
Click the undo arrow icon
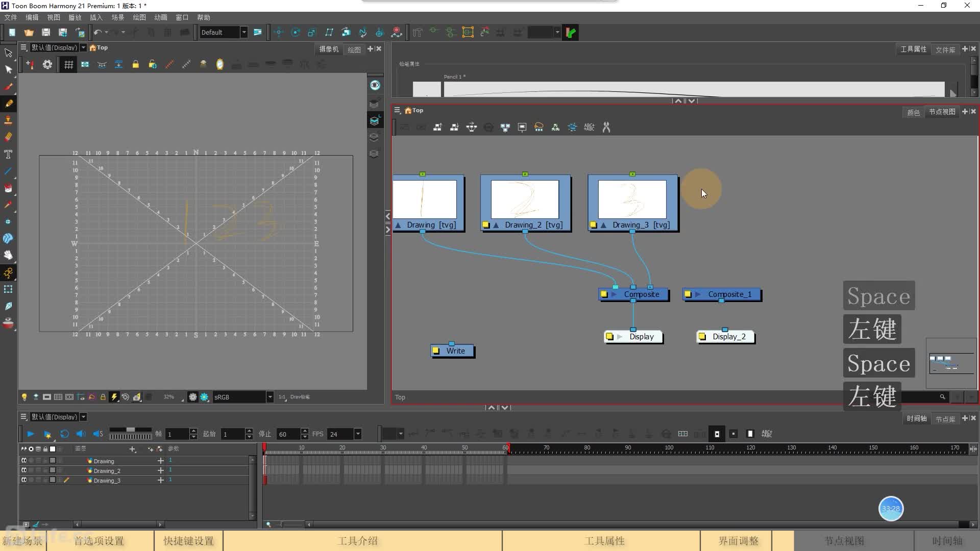(97, 32)
